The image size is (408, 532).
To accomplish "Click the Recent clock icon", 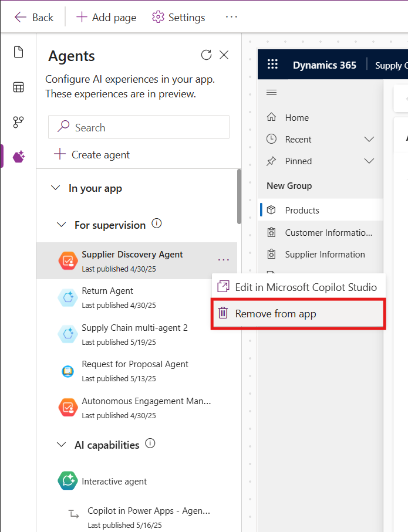I will [271, 139].
